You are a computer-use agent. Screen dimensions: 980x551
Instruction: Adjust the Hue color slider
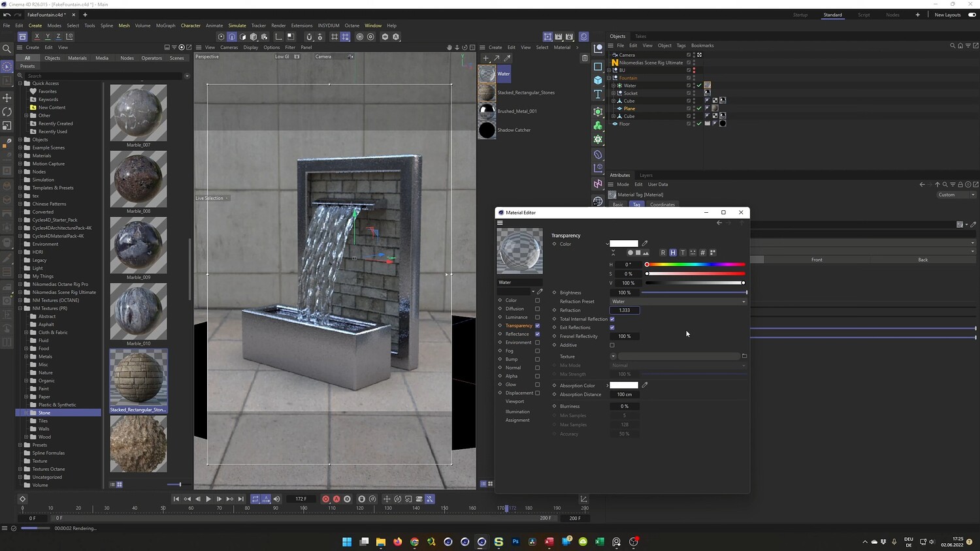click(x=695, y=264)
